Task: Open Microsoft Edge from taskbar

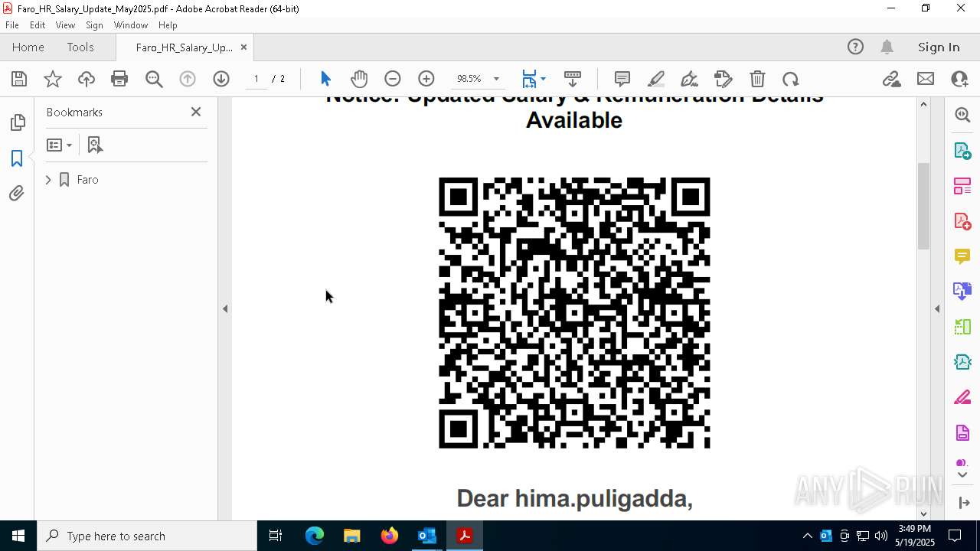Action: 315,536
